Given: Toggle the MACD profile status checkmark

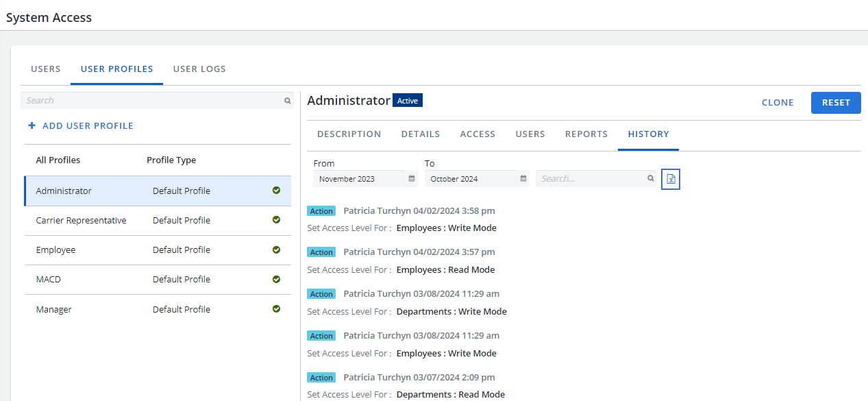Looking at the screenshot, I should (x=276, y=280).
